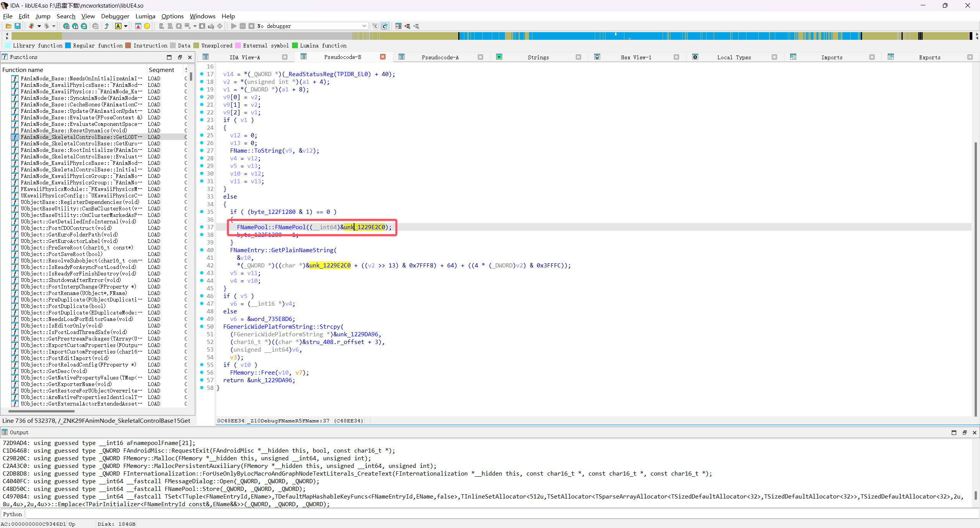The height and width of the screenshot is (528, 980).
Task: Expand the forward-navigation history dropdown arrow
Action: (x=54, y=26)
